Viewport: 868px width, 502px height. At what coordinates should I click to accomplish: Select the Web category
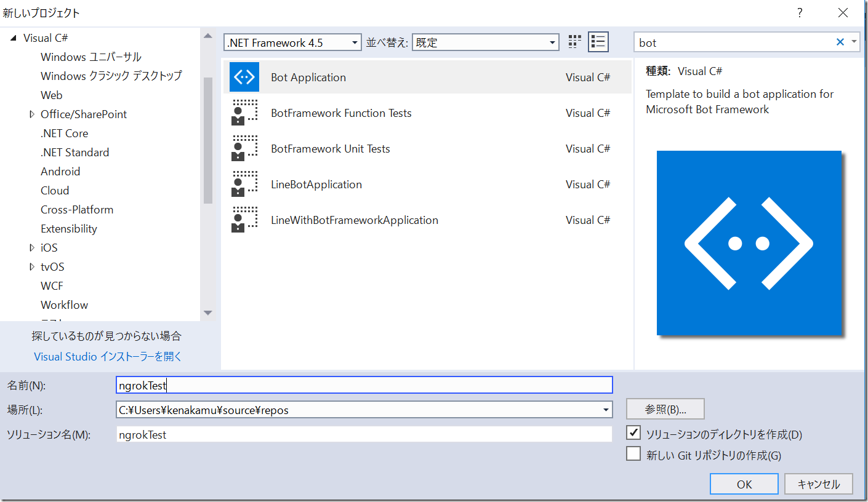click(52, 95)
